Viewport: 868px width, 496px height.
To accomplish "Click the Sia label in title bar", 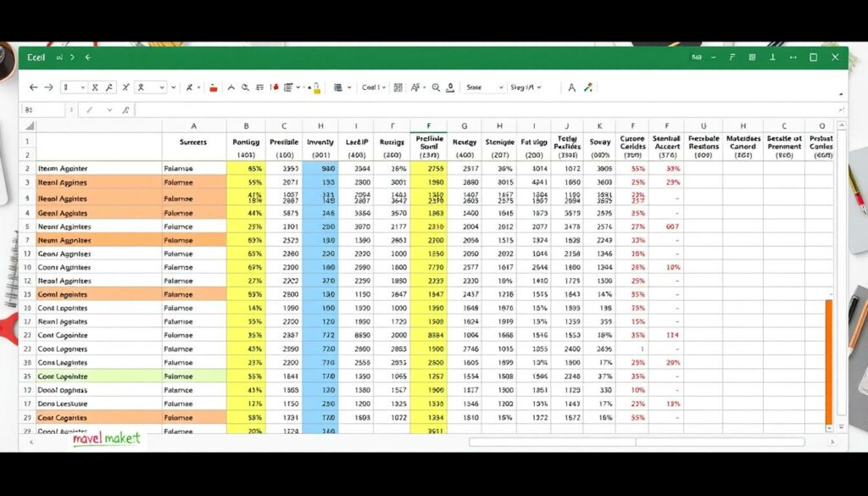I will (697, 57).
